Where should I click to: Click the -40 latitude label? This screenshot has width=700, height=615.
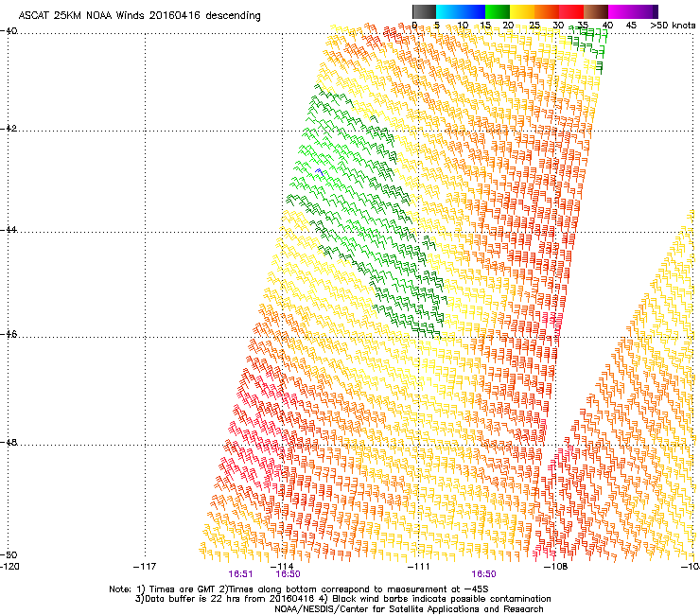pos(9,31)
